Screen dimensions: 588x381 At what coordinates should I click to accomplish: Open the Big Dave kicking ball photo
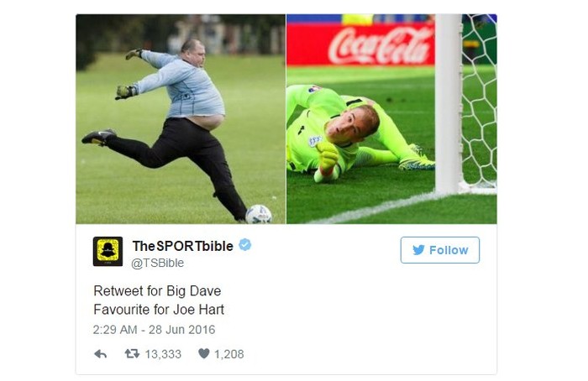[x=181, y=119]
